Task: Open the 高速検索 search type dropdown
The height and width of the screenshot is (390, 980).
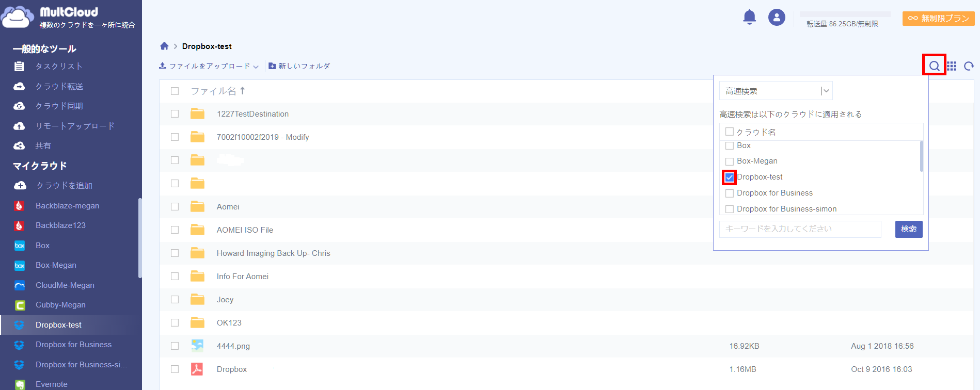Action: pyautogui.click(x=776, y=91)
